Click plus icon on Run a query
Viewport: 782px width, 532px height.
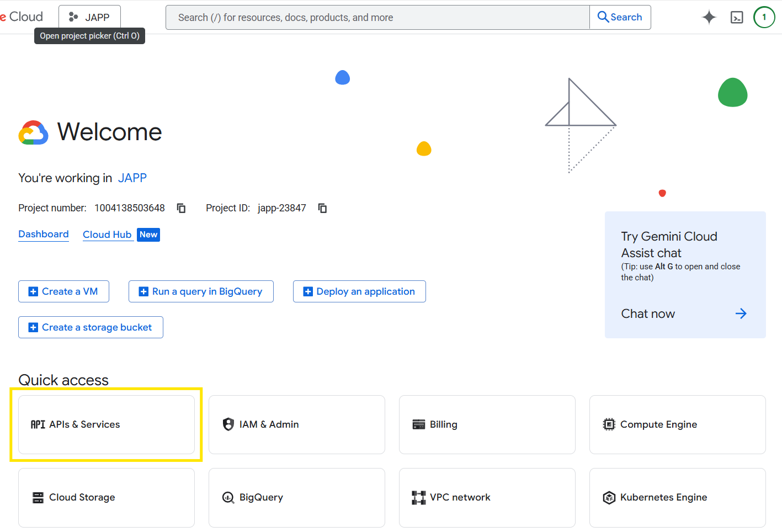coord(143,291)
